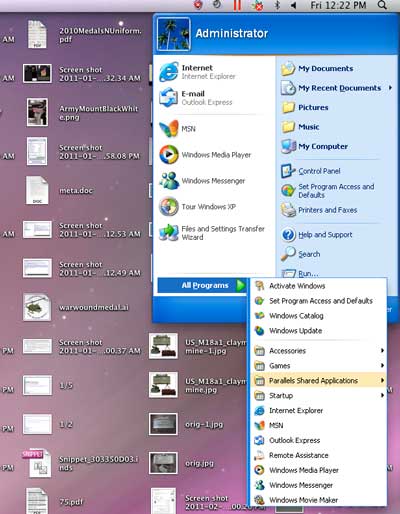This screenshot has width=400, height=514.
Task: Click the My Documents folder icon
Action: click(288, 69)
